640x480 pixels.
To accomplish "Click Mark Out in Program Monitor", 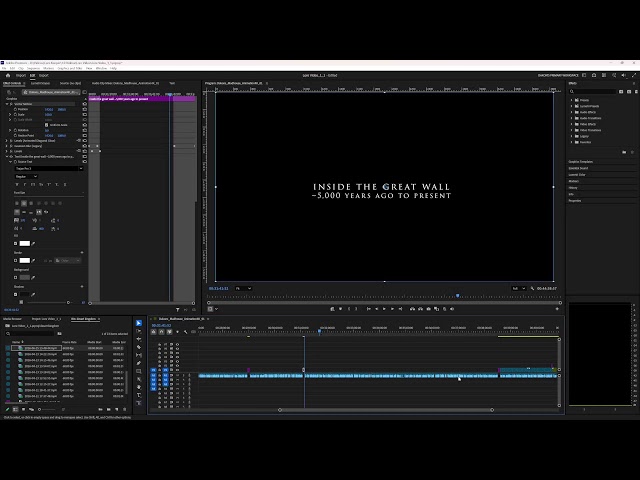I will point(356,309).
